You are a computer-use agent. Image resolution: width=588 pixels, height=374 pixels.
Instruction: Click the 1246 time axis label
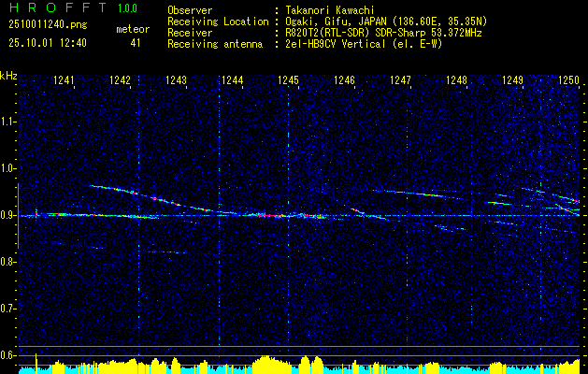pos(344,80)
